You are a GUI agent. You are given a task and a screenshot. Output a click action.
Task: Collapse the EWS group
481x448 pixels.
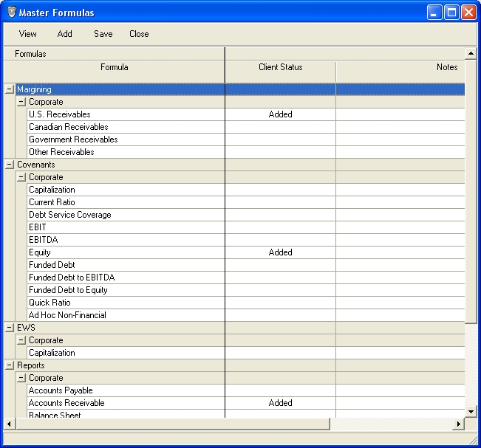(x=10, y=328)
